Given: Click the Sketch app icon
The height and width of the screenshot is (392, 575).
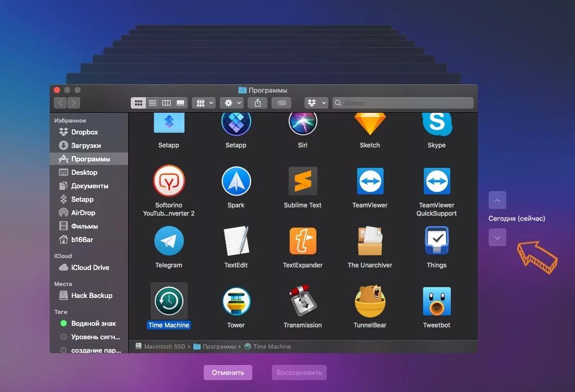Looking at the screenshot, I should click(x=370, y=124).
